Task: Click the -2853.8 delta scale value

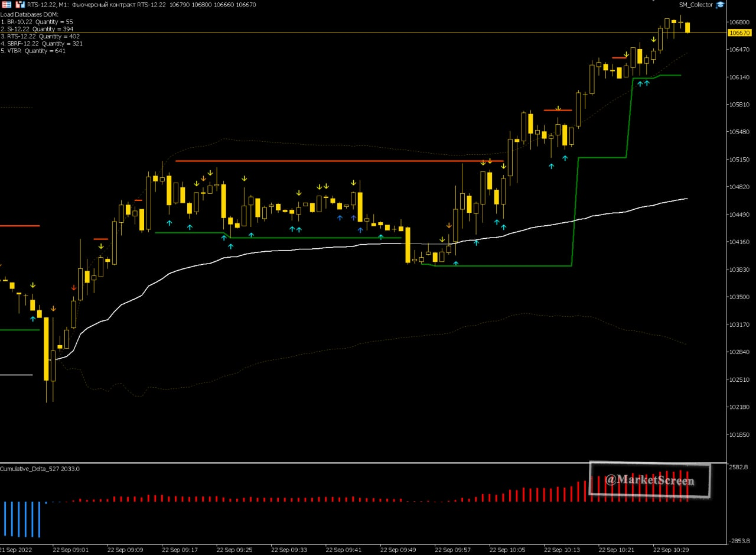Action: (x=740, y=541)
